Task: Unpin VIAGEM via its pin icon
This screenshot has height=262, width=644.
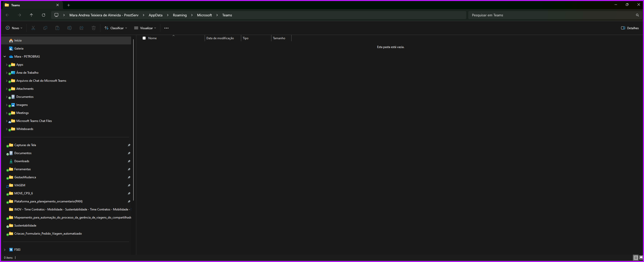Action: click(x=129, y=185)
